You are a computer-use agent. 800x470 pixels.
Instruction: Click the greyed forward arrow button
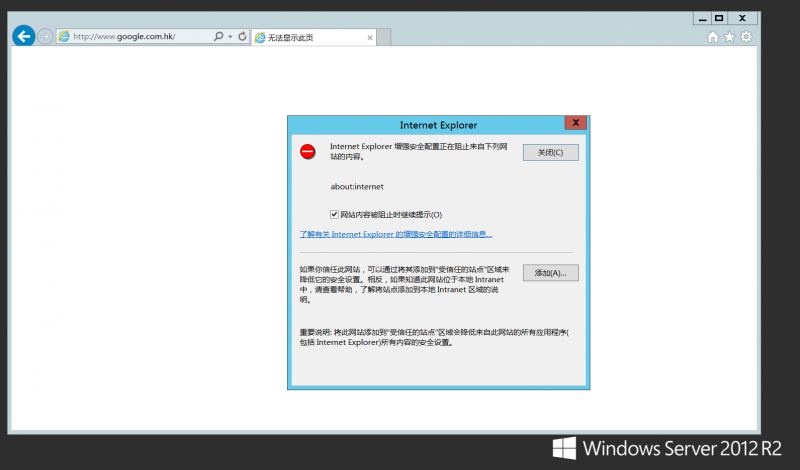pyautogui.click(x=45, y=37)
